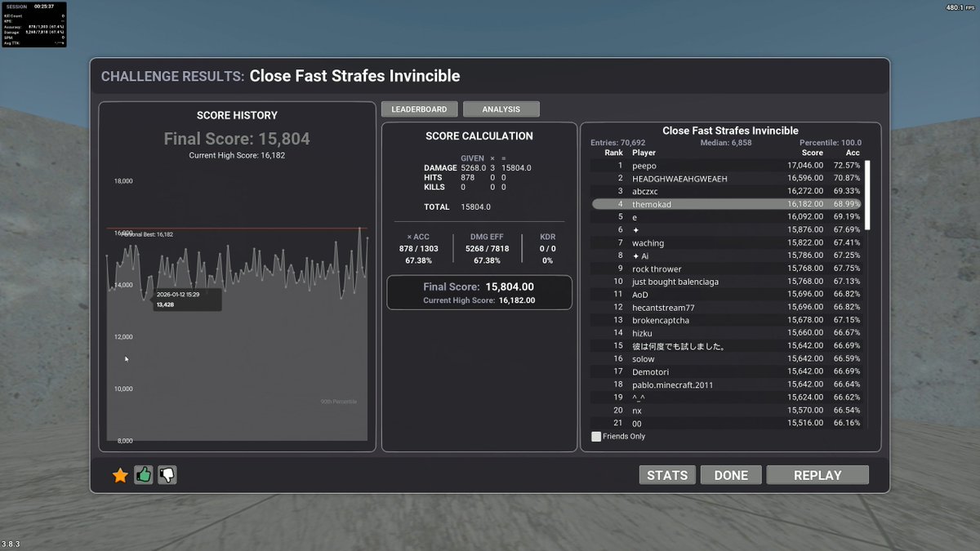Click the score history chart tooltip 13,428
980x551 pixels.
click(x=187, y=299)
